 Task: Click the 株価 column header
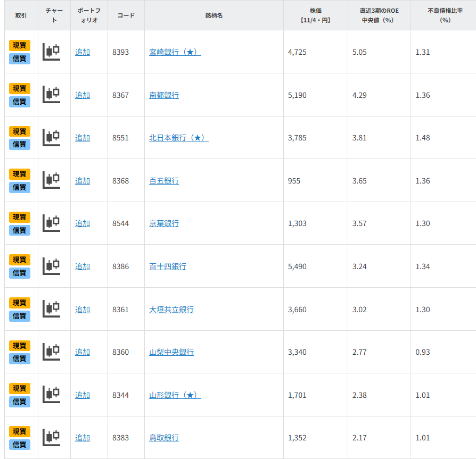coord(315,15)
